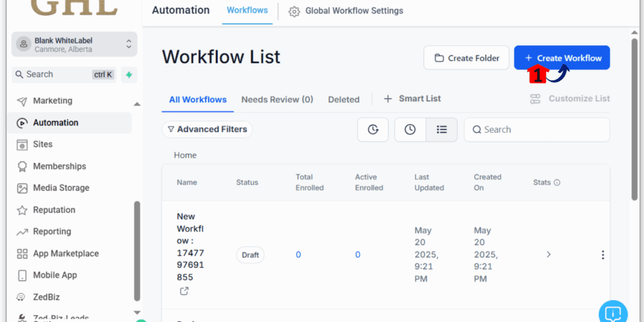Click the Stats info icon
The image size is (644, 322).
pyautogui.click(x=557, y=182)
